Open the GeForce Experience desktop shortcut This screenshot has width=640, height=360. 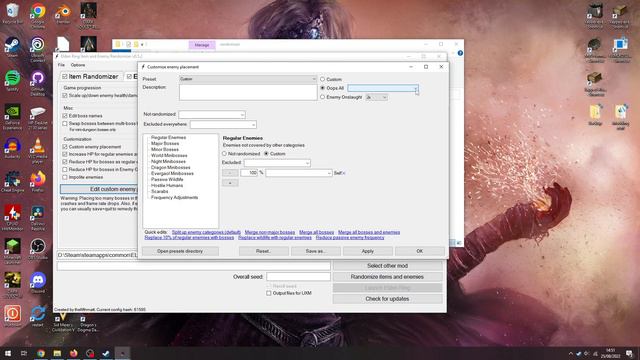(x=13, y=116)
